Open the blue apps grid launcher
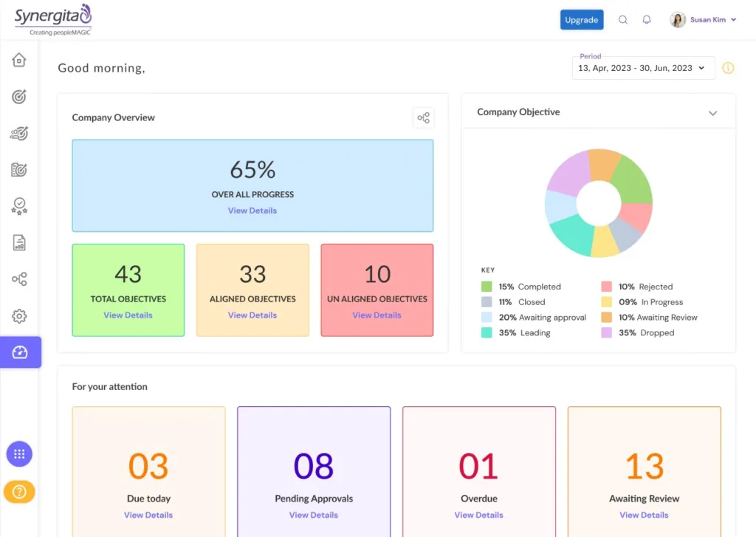Viewport: 756px width, 537px height. click(19, 454)
